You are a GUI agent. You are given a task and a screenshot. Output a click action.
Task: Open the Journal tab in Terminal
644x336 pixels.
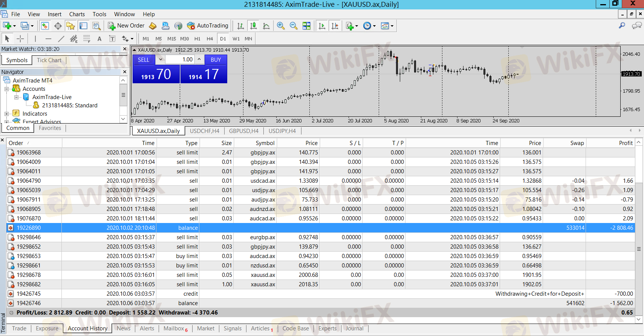tap(355, 328)
